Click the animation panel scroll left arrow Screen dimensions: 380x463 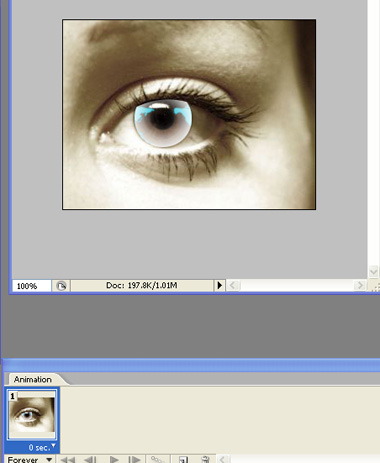(223, 459)
